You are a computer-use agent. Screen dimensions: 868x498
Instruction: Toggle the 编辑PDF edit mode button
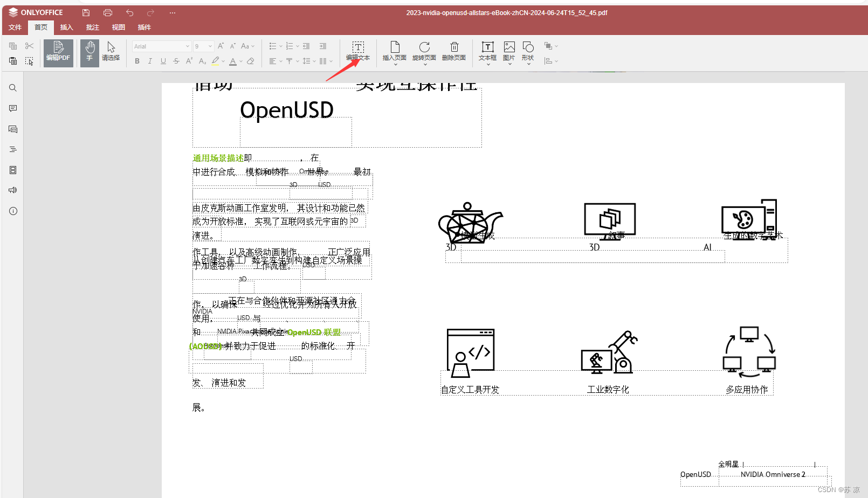(58, 53)
